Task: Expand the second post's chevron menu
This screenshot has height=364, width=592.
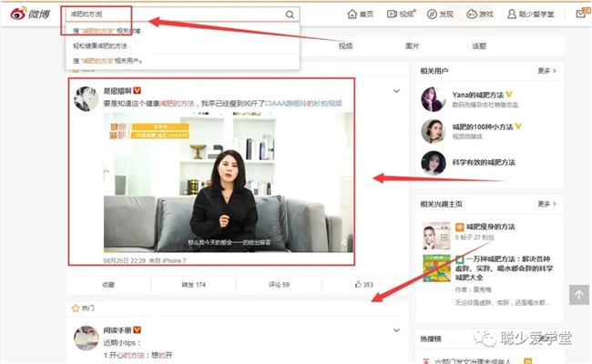Action: click(396, 330)
